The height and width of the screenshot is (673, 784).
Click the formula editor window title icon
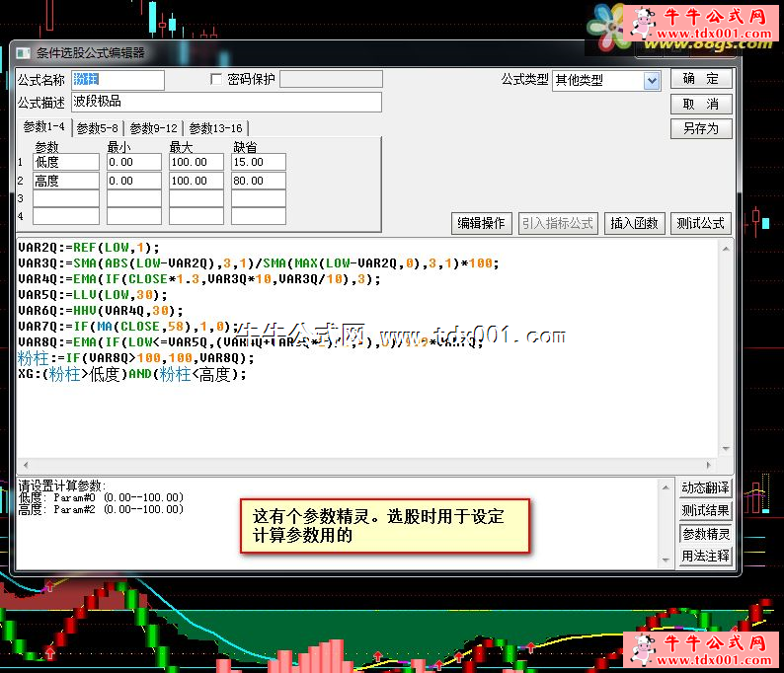[x=23, y=53]
